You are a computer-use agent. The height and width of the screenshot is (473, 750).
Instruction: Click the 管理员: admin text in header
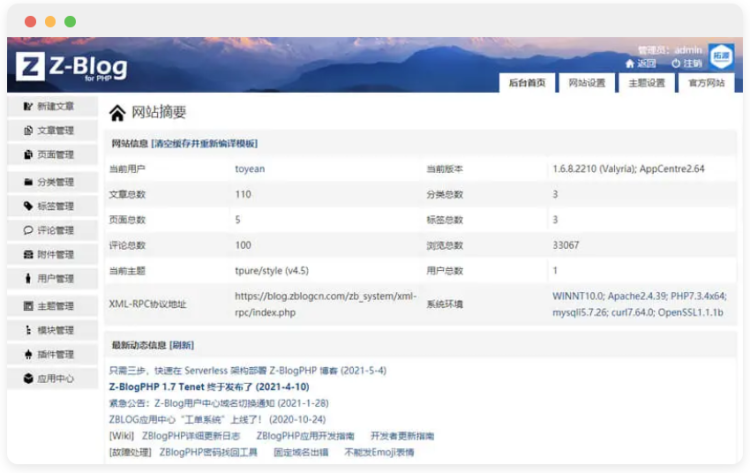click(x=670, y=50)
